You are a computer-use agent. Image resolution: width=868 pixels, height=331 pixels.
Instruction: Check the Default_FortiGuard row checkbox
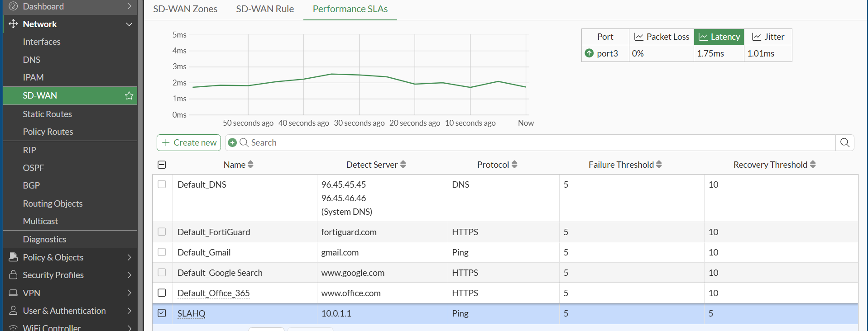pyautogui.click(x=162, y=232)
